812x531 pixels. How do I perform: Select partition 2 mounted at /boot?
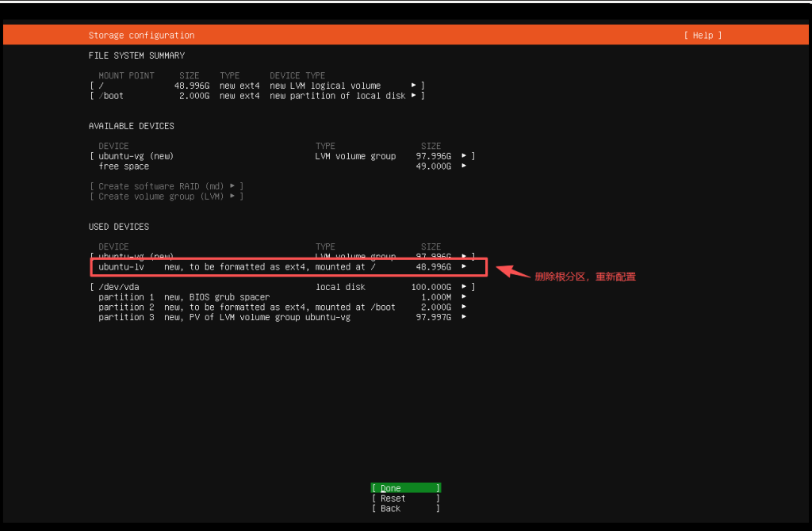[238, 307]
